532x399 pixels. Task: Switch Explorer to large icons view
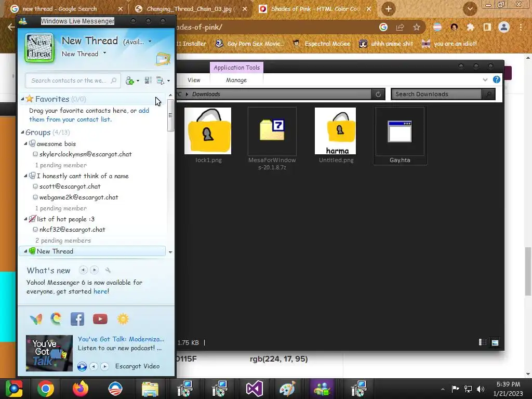495,342
